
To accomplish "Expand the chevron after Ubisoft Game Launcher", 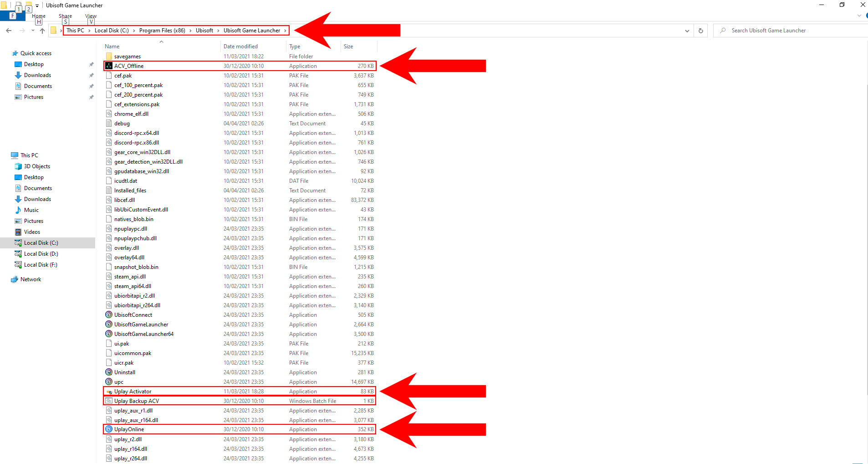I will 285,31.
